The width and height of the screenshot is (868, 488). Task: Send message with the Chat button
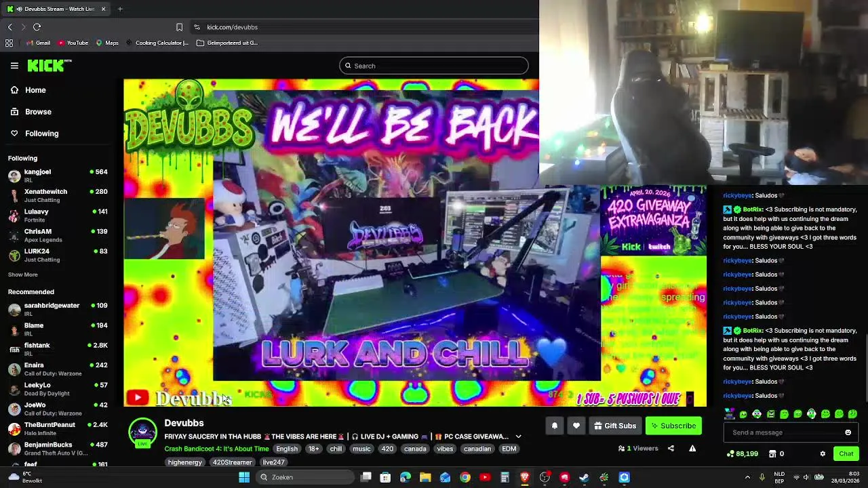(846, 453)
